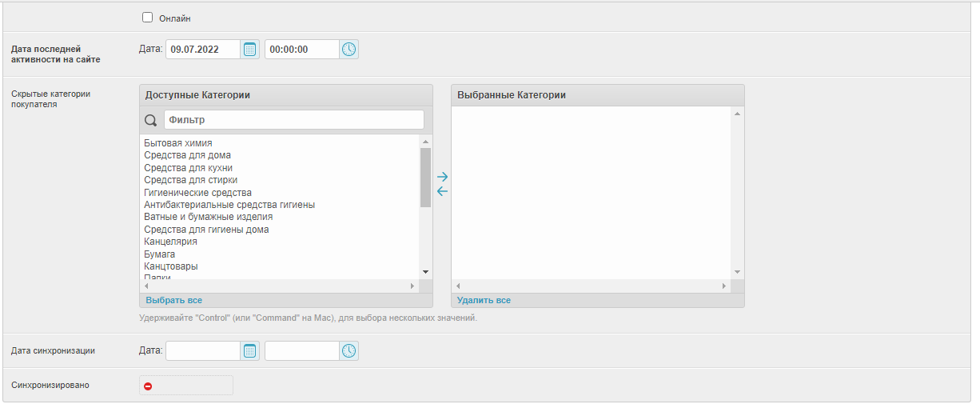Open clock picker for last activity time
Screen dimensions: 980x404
(x=349, y=50)
